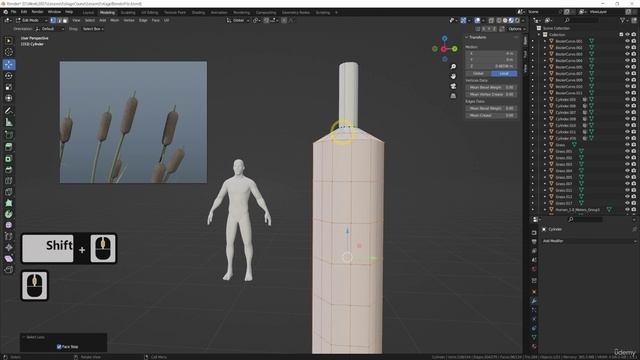640x360 pixels.
Task: Hide BezierCurve.001 with its eye icon
Action: (627, 41)
